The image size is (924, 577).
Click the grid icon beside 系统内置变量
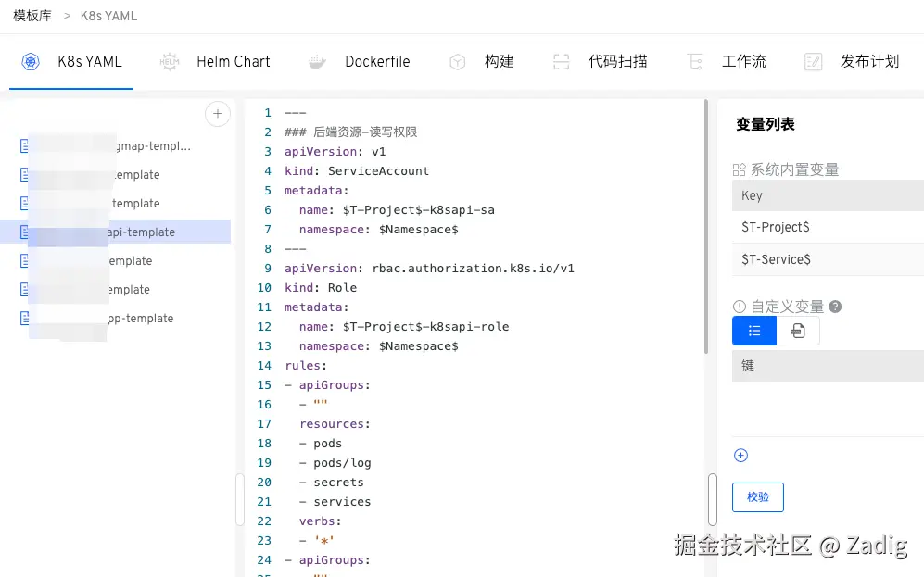point(739,169)
